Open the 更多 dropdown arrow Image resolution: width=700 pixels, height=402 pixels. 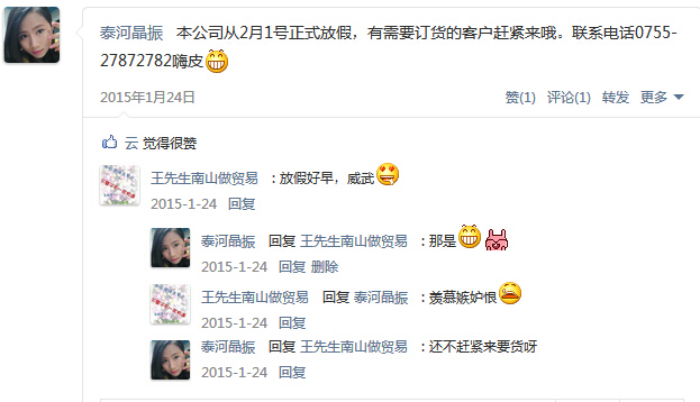(679, 97)
